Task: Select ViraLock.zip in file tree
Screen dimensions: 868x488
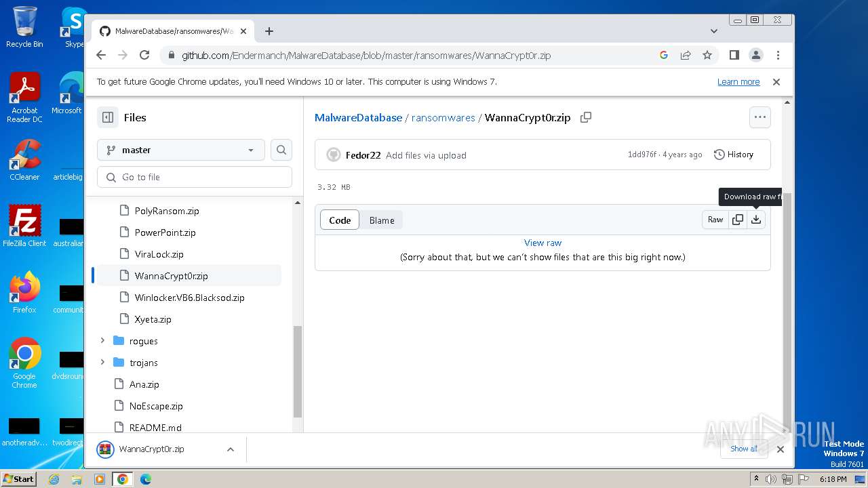Action: tap(159, 254)
